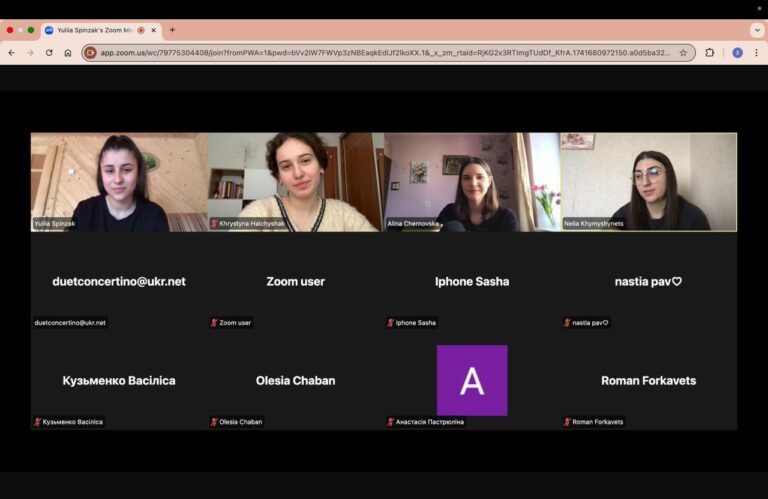Bookmark this page with the star icon

pos(683,52)
